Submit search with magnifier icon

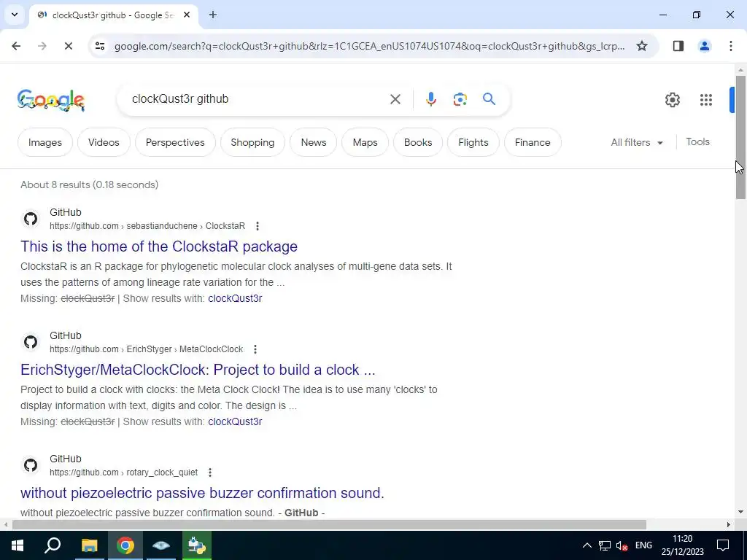489,99
